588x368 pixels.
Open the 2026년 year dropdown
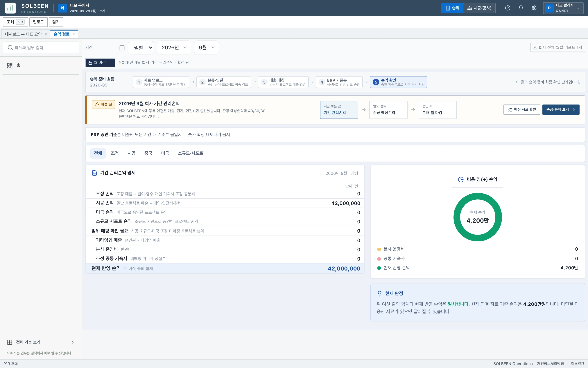pyautogui.click(x=174, y=47)
